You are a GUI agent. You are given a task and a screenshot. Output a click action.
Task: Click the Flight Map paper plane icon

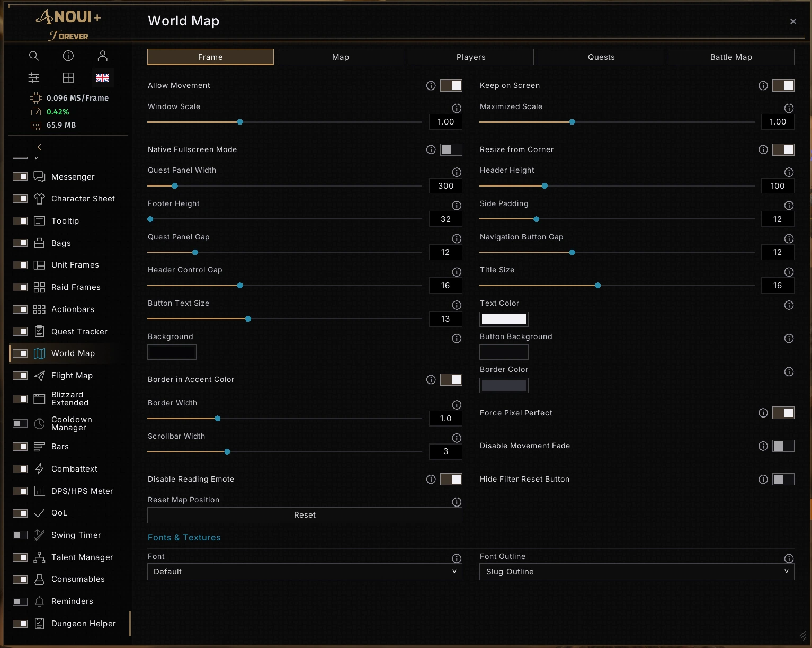click(x=39, y=376)
